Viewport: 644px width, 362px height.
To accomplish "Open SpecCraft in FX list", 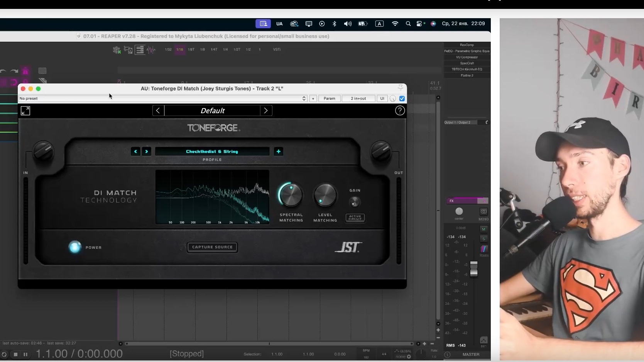I will pos(467,63).
